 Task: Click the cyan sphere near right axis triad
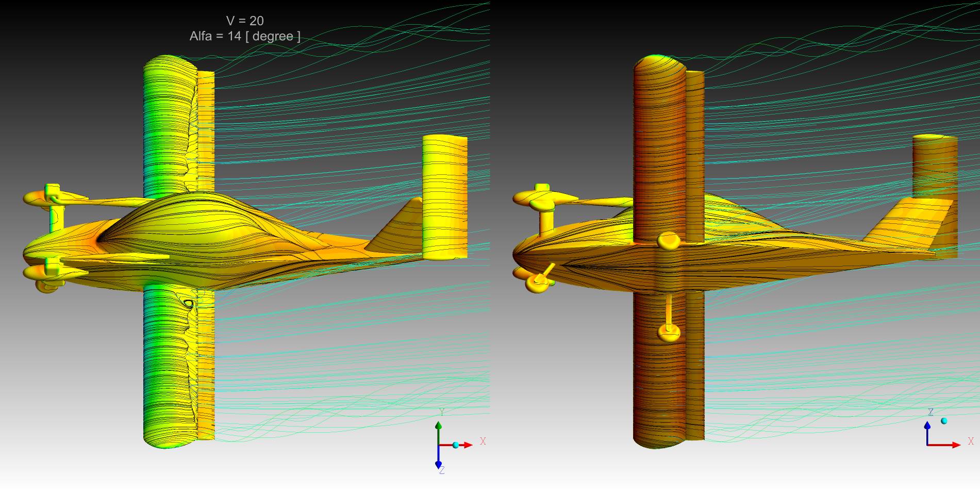(944, 421)
